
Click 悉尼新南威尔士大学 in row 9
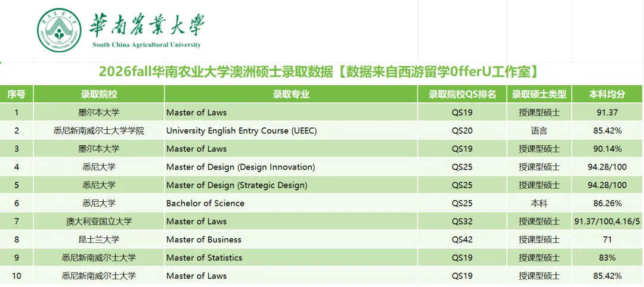click(x=99, y=258)
